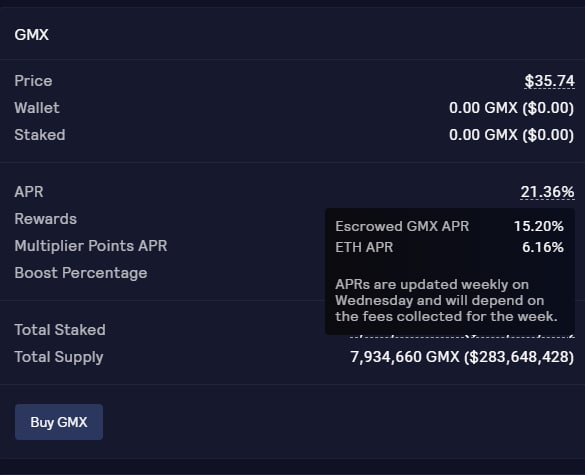Screen dimensions: 585x475
Task: Click the 6.16% value in tooltip
Action: (x=543, y=247)
